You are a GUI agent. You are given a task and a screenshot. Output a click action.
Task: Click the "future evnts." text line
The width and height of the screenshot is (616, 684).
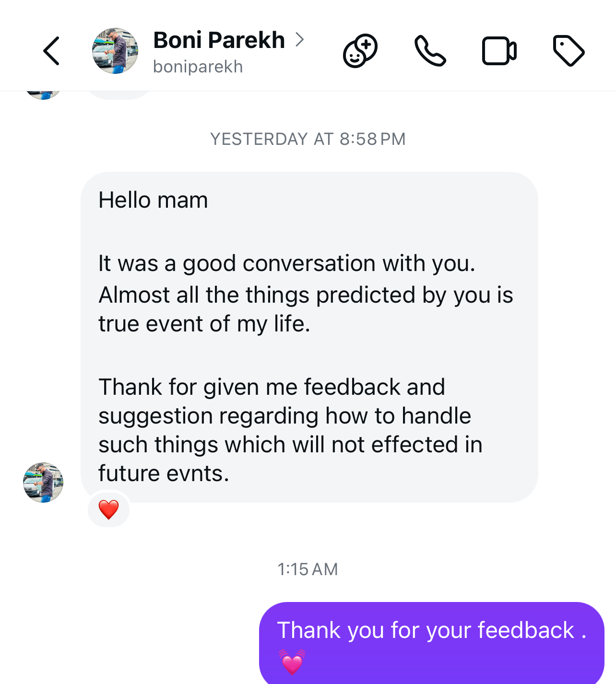click(x=164, y=473)
